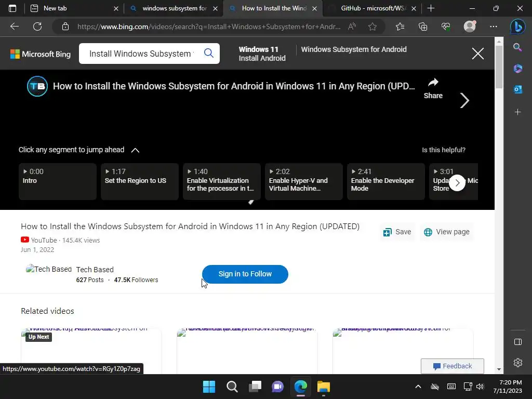Click the Is this helpful? text
The image size is (532, 399).
coord(444,150)
